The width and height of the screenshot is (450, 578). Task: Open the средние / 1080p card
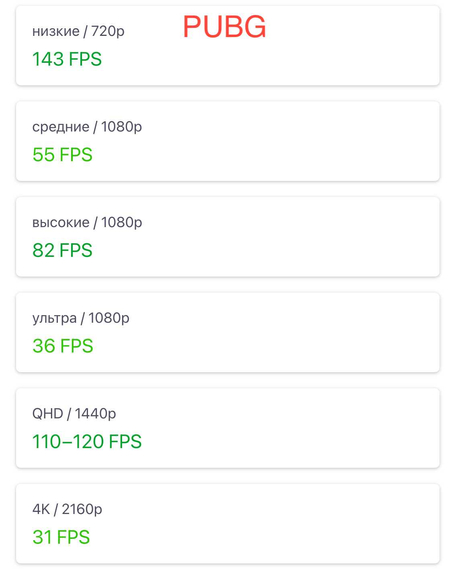pyautogui.click(x=228, y=141)
